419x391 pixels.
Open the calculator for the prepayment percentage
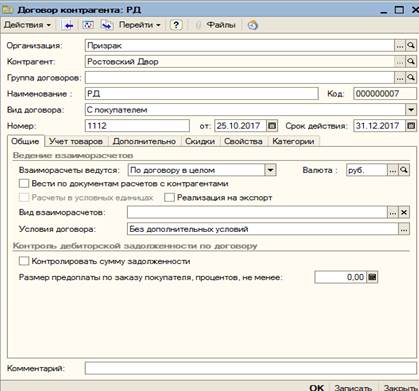(372, 277)
